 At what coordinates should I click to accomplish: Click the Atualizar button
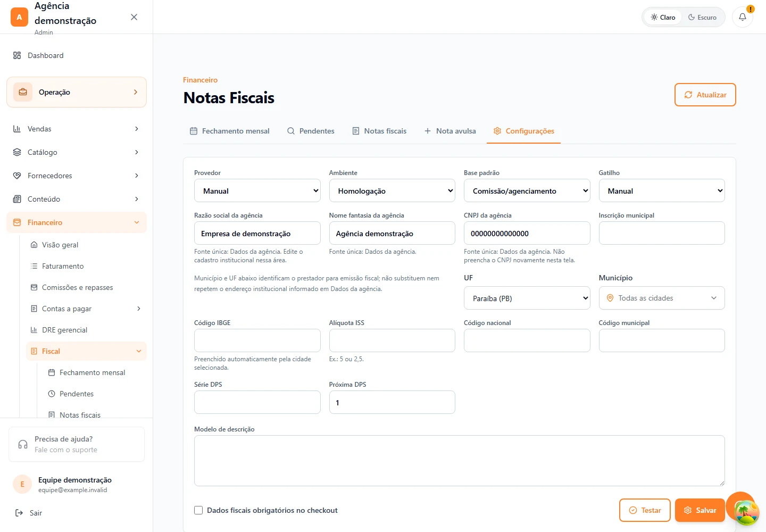coord(705,95)
